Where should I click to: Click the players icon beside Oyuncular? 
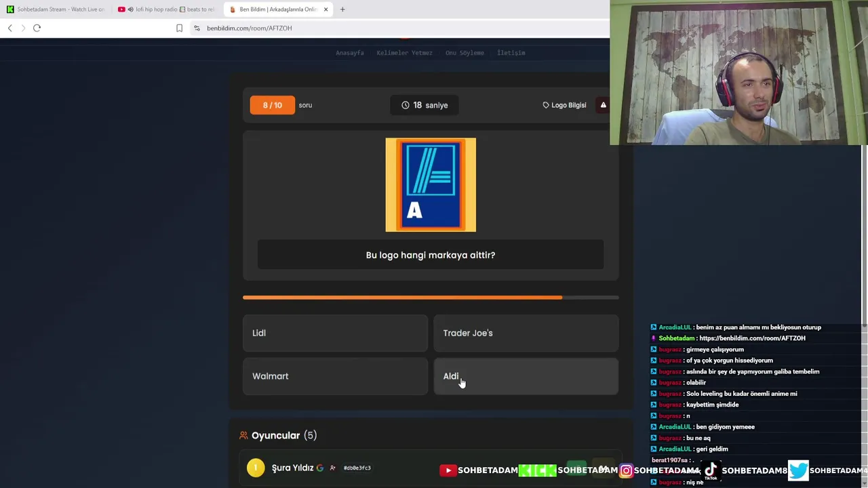[243, 436]
